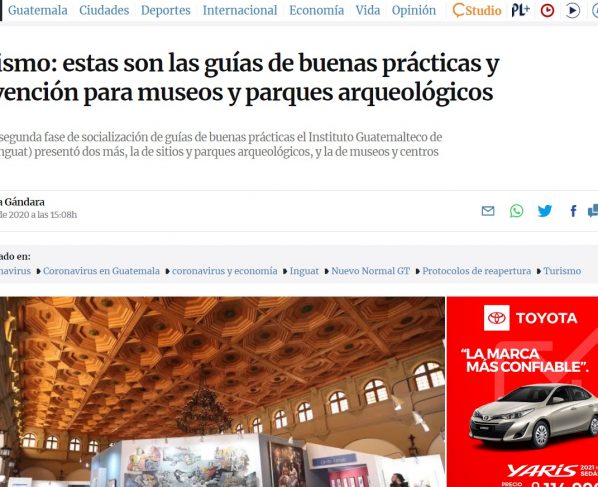Screen dimensions: 598x487
Task: Share the article via WhatsApp icon
Action: 516,211
